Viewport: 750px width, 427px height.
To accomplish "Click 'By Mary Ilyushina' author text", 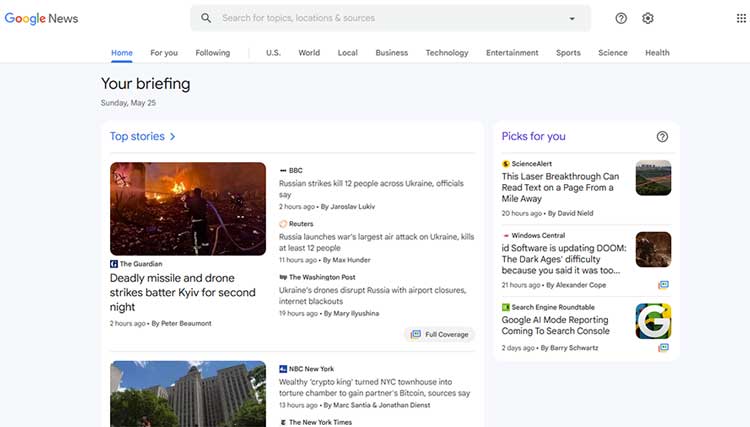I will (x=352, y=314).
